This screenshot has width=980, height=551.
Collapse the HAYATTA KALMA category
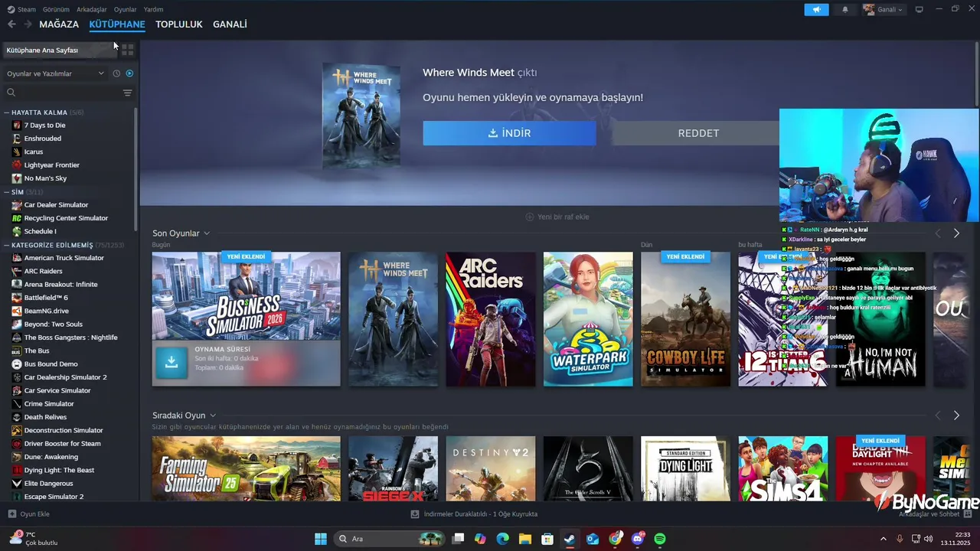pos(7,112)
